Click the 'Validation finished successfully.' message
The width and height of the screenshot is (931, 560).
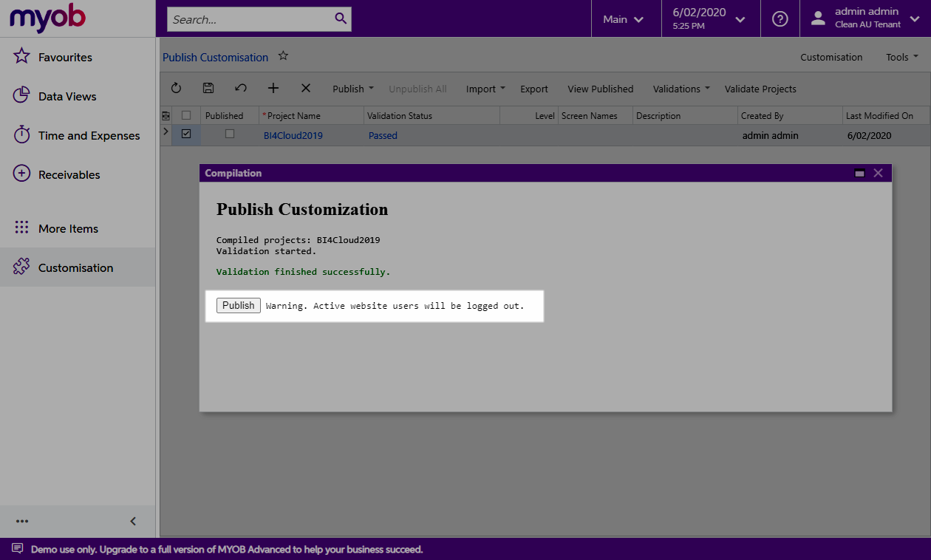(303, 272)
